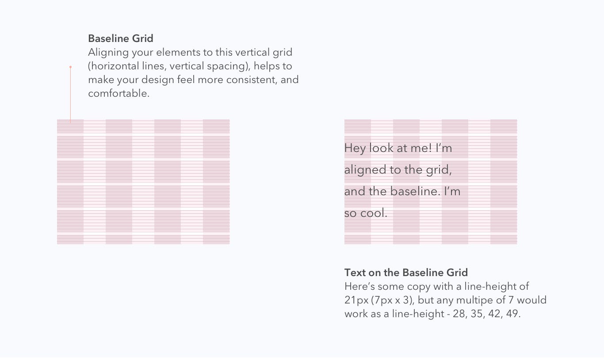Click the line "Here's some copy with a line-height of"

click(437, 287)
